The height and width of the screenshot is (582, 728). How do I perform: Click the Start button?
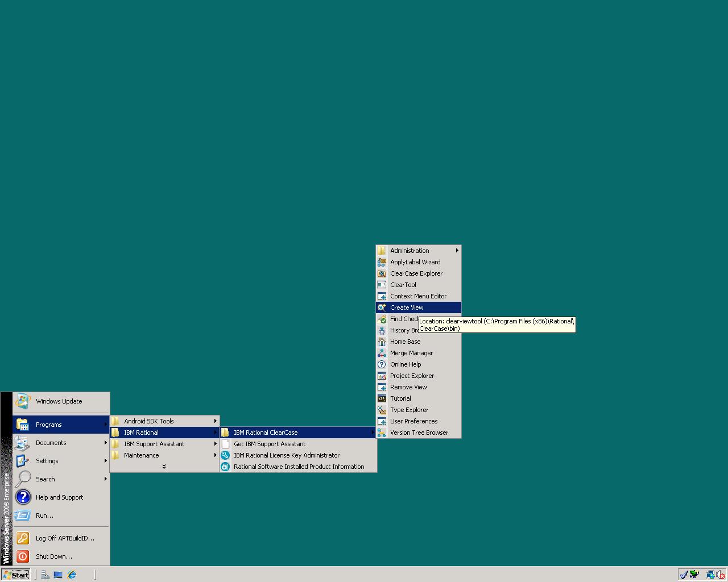(x=16, y=575)
